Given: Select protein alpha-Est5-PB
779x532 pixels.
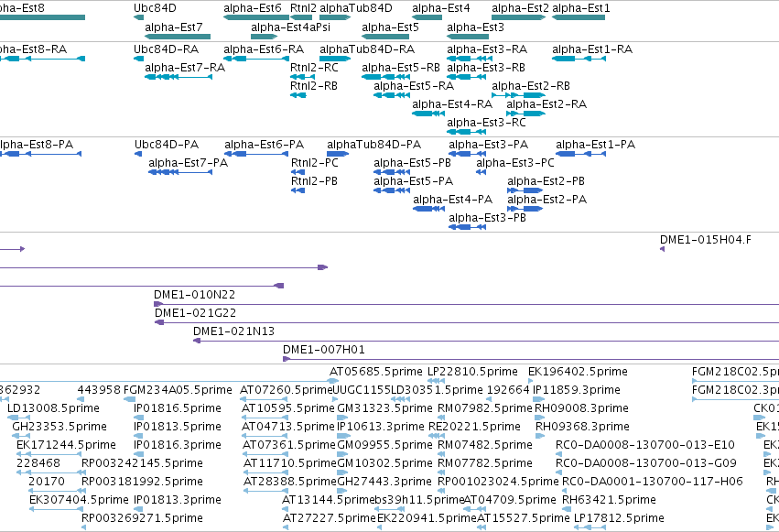Looking at the screenshot, I should (412, 163).
